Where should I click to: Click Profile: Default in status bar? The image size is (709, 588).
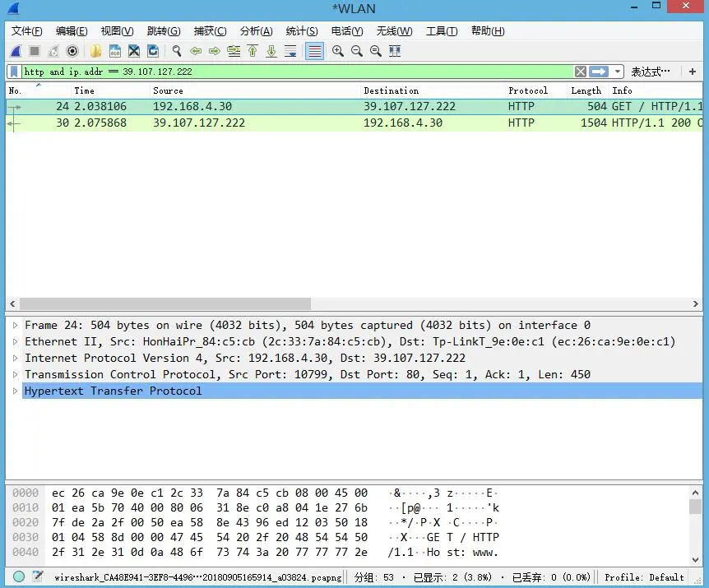pos(644,577)
